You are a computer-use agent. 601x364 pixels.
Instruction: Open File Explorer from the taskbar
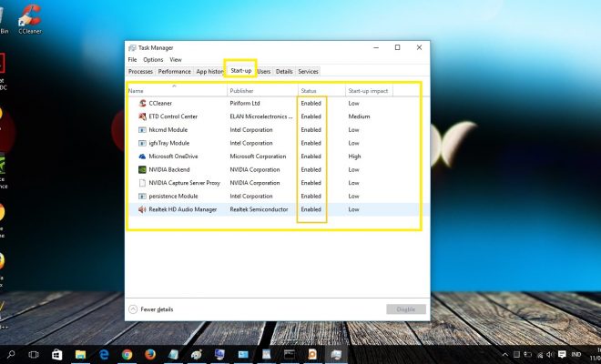(80, 354)
